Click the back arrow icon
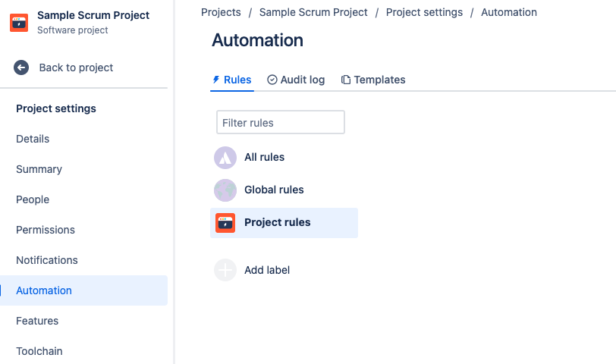The height and width of the screenshot is (364, 616). pos(21,67)
